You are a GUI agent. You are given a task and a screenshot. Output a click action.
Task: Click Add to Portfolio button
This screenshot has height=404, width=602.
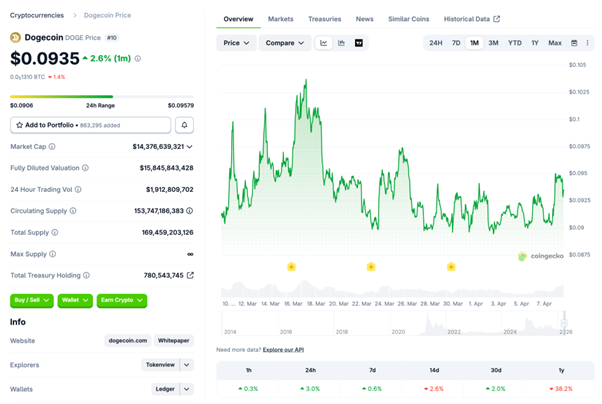tap(90, 125)
